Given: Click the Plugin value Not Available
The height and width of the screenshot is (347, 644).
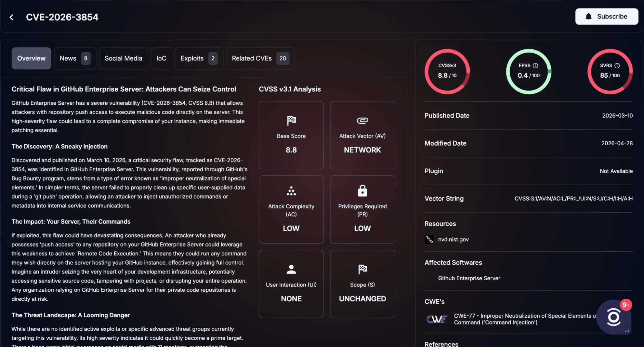Looking at the screenshot, I should tap(616, 171).
